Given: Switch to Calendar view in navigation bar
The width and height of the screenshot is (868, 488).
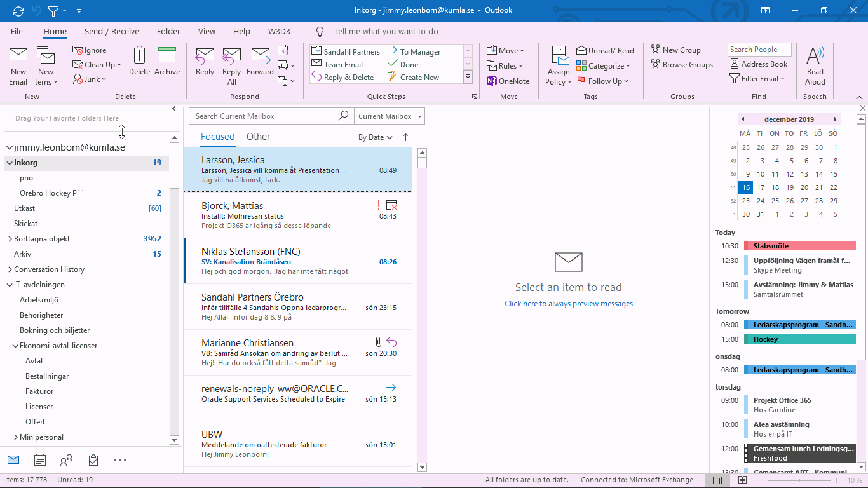Looking at the screenshot, I should coord(39,460).
